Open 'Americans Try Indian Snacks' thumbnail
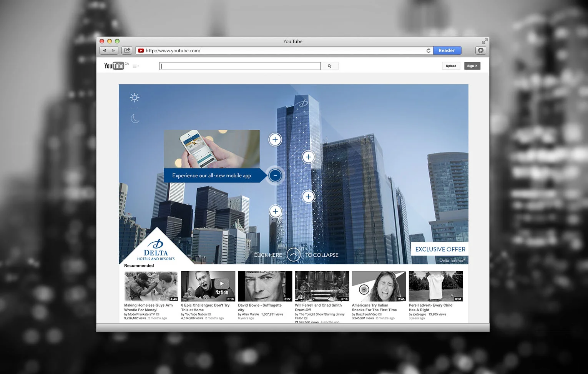This screenshot has width=588, height=374. click(x=379, y=286)
